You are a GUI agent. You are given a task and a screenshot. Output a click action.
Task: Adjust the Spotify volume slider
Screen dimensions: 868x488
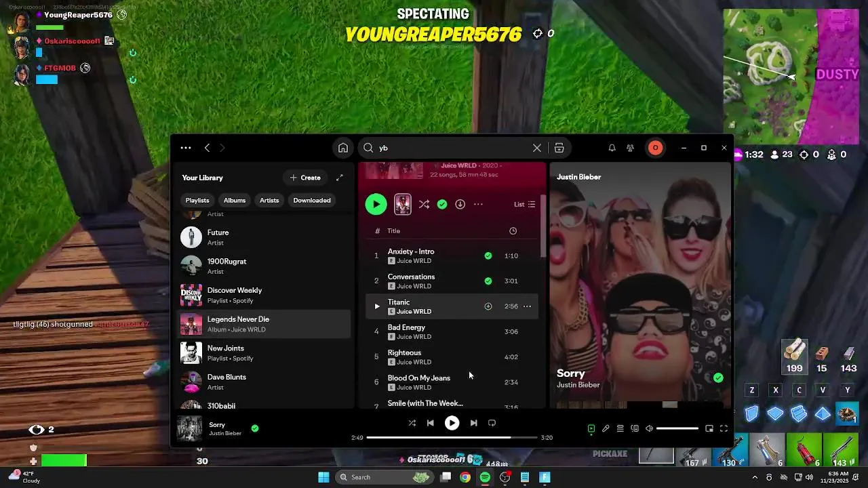tap(677, 428)
